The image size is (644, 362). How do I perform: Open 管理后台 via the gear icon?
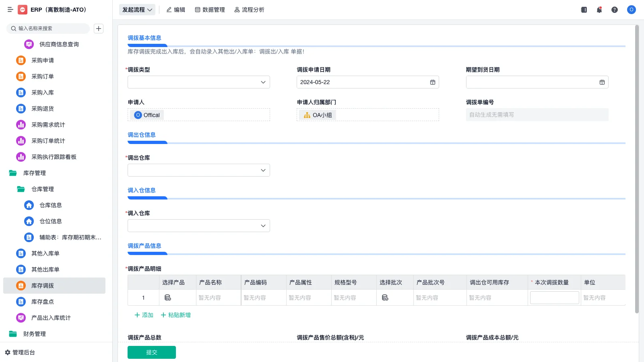pos(20,352)
